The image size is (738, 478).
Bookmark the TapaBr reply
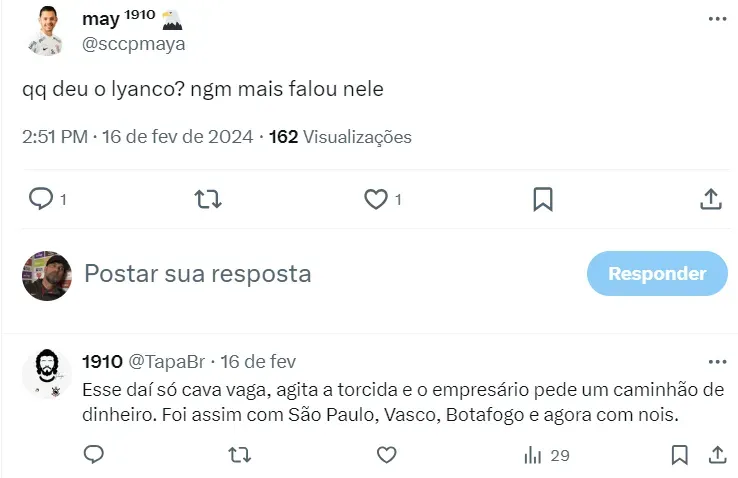coord(680,455)
